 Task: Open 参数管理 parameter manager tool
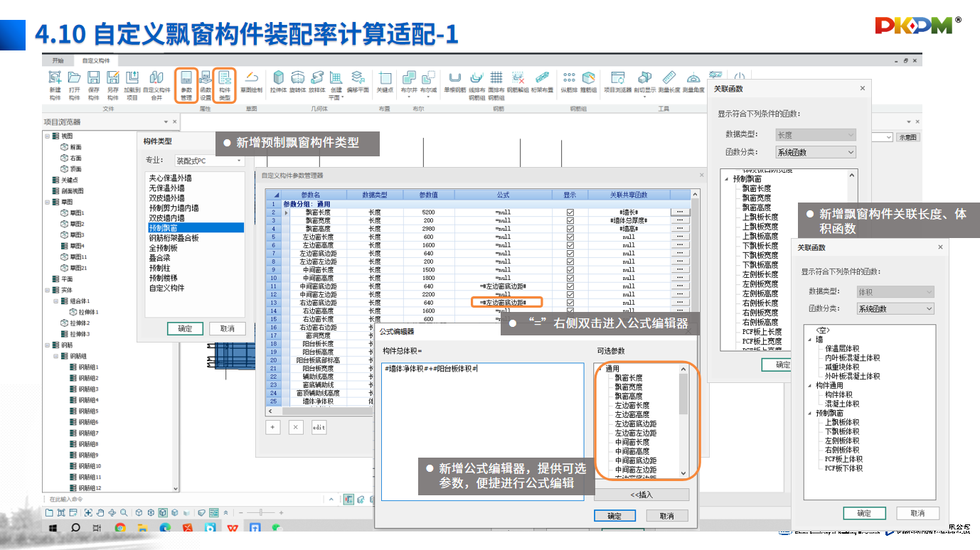(x=186, y=84)
